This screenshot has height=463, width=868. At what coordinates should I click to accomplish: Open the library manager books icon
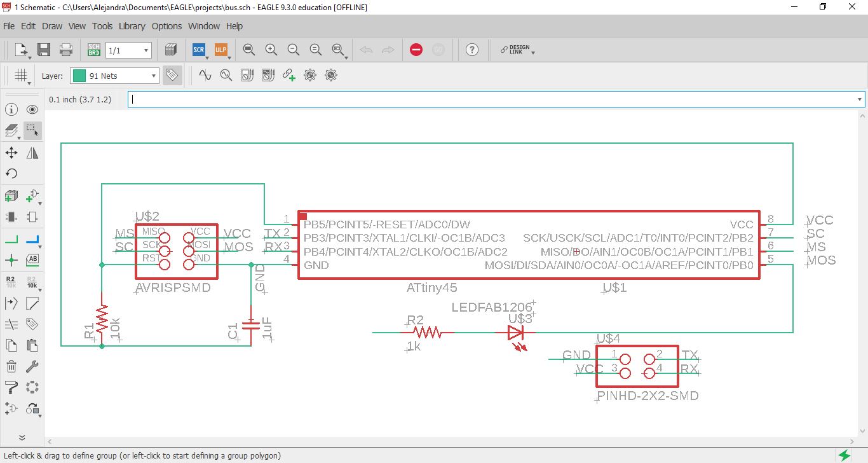coord(170,50)
